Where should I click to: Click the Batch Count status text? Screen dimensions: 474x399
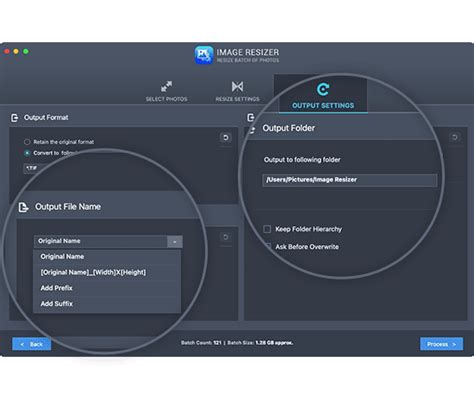point(201,343)
